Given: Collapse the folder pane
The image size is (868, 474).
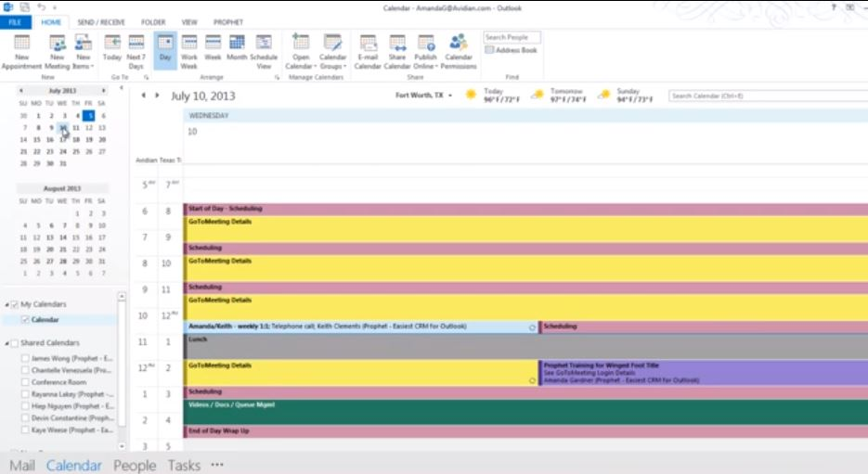Looking at the screenshot, I should click(x=122, y=88).
